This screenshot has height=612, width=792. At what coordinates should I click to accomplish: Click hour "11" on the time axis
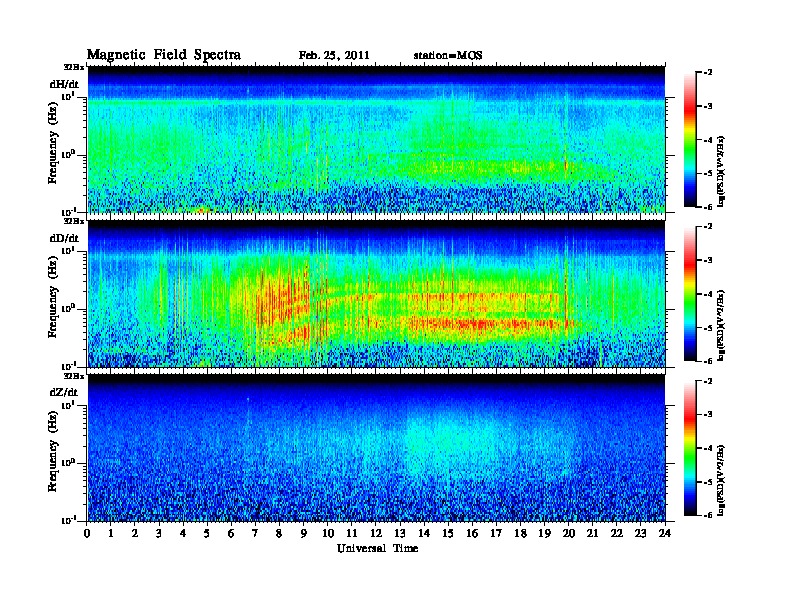(352, 533)
